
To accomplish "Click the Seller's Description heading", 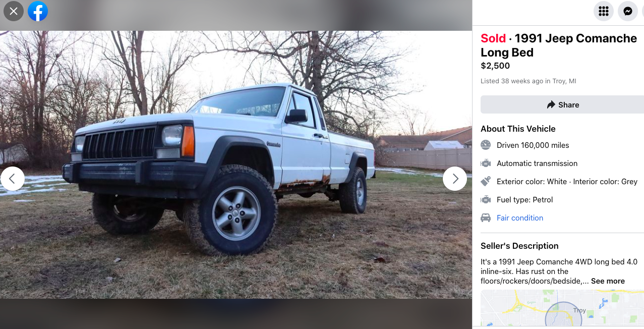I will pyautogui.click(x=519, y=246).
